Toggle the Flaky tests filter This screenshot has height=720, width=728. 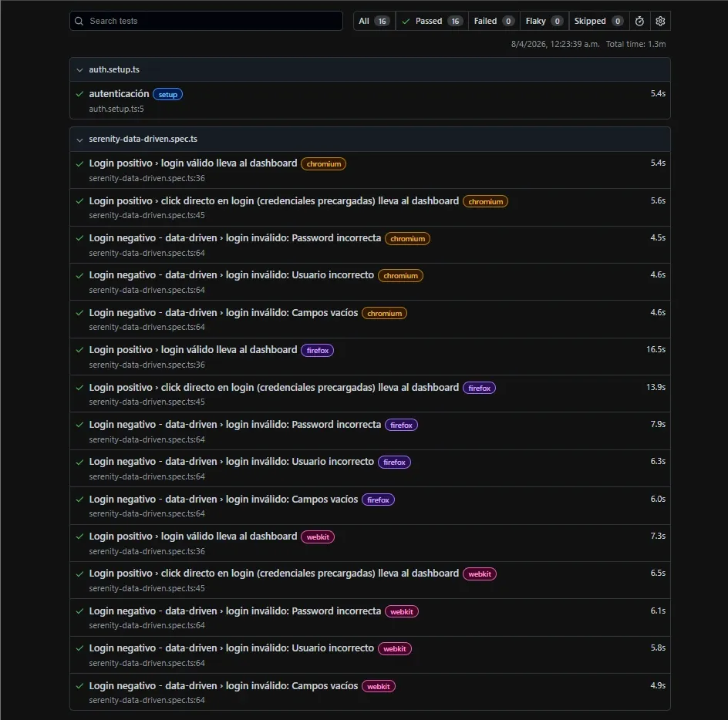coord(544,21)
